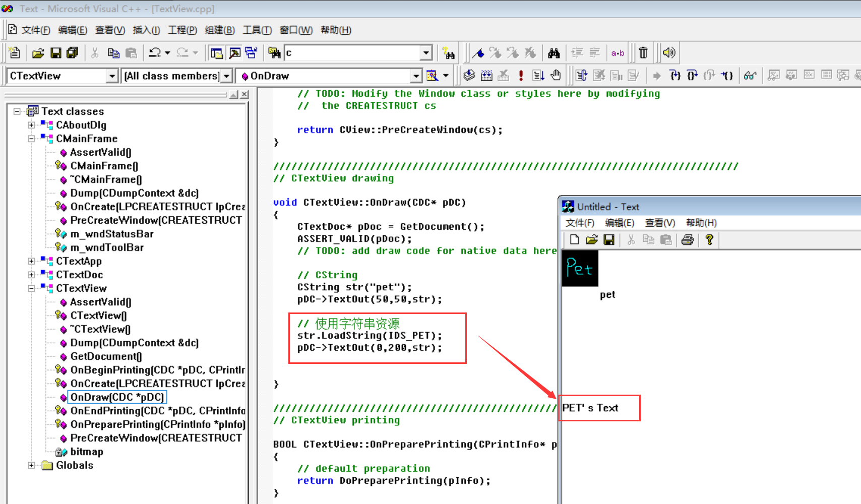Open the 查看(V) menu in Visual C++

[110, 30]
